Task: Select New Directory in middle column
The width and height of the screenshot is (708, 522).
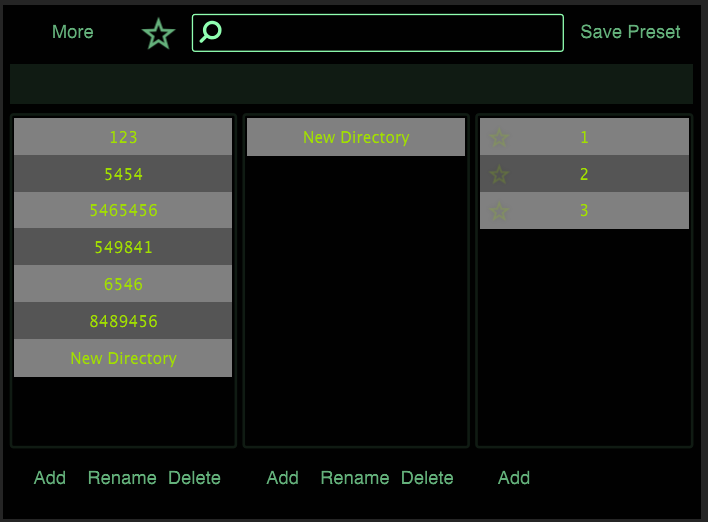Action: click(356, 137)
